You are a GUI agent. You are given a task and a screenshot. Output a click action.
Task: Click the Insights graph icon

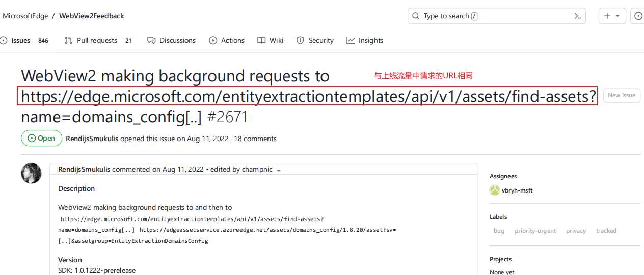(x=351, y=40)
